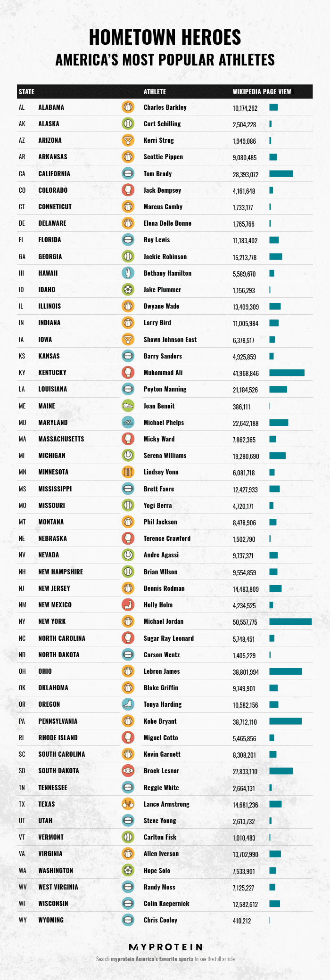Click the medal icon beside Arizona
The height and width of the screenshot is (980, 330).
(x=128, y=140)
